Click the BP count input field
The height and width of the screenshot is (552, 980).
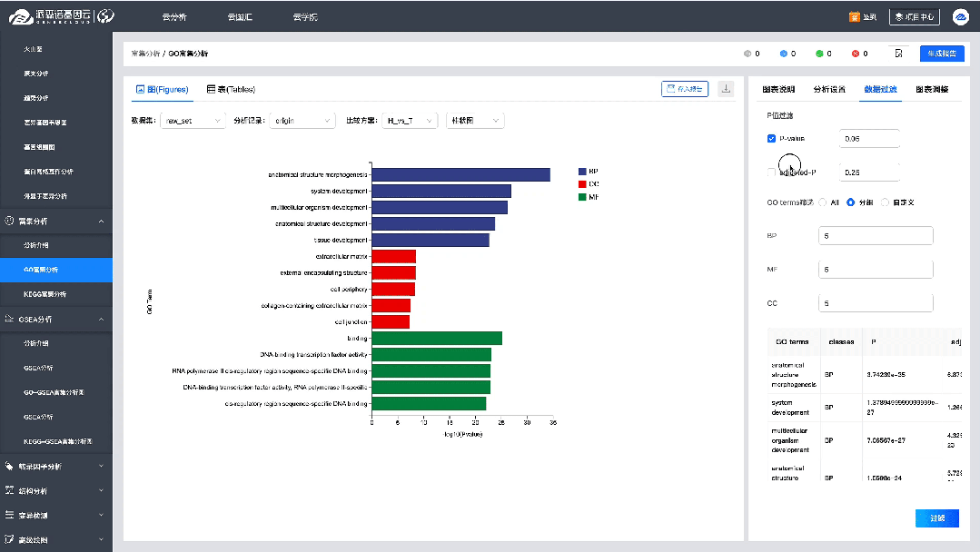876,236
